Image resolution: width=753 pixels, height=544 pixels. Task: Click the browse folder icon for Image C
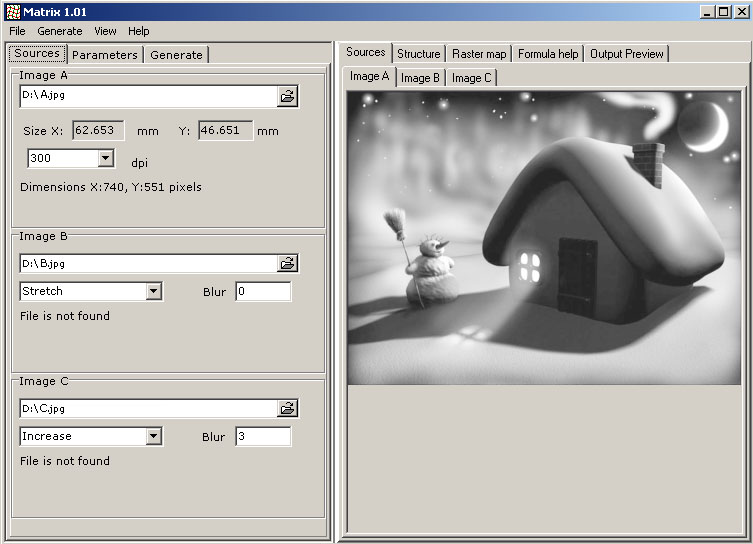tap(287, 408)
